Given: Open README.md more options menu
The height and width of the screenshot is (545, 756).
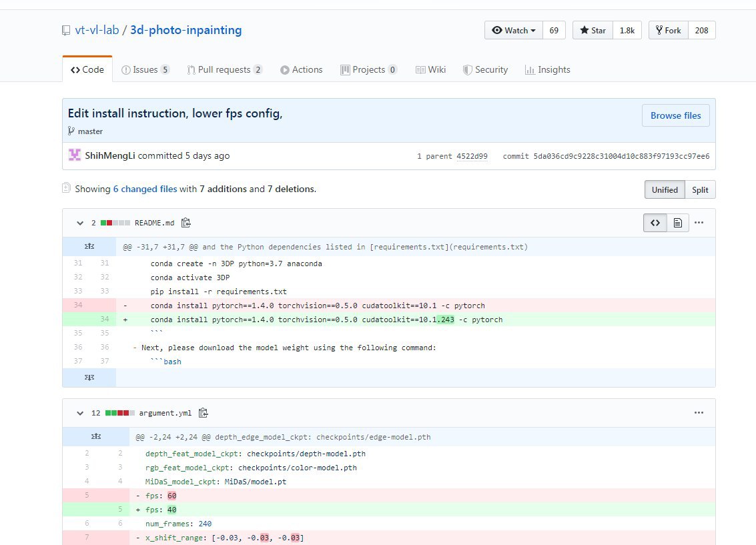Looking at the screenshot, I should tap(699, 223).
